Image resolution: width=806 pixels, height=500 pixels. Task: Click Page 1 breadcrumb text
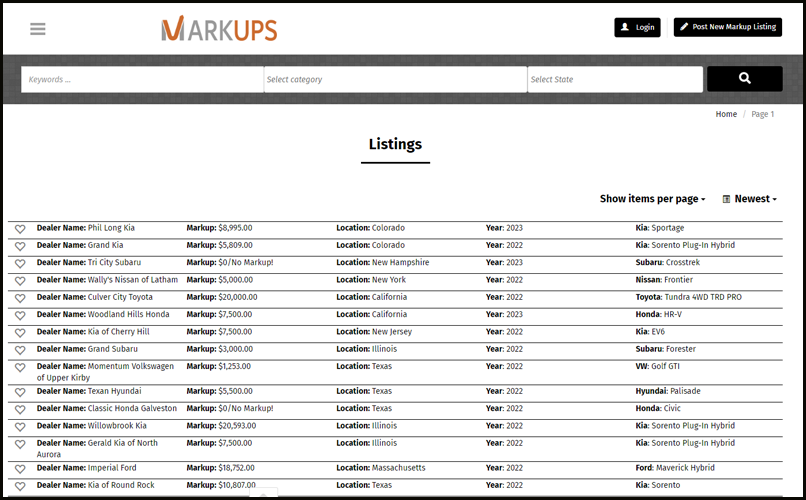762,114
